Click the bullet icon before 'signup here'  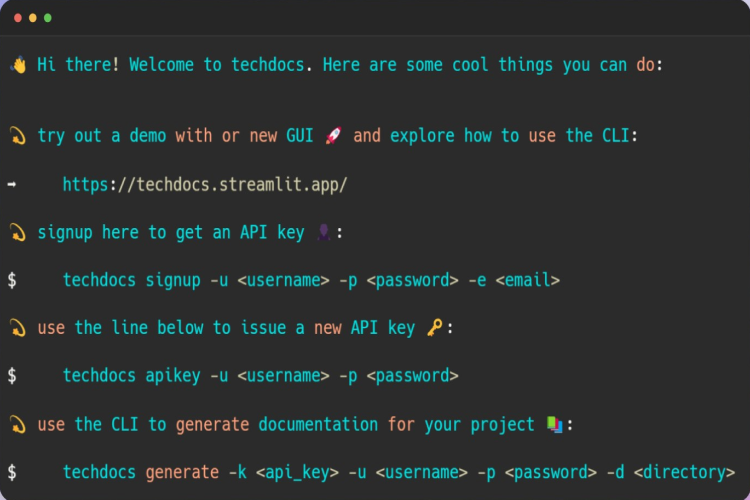click(x=18, y=233)
